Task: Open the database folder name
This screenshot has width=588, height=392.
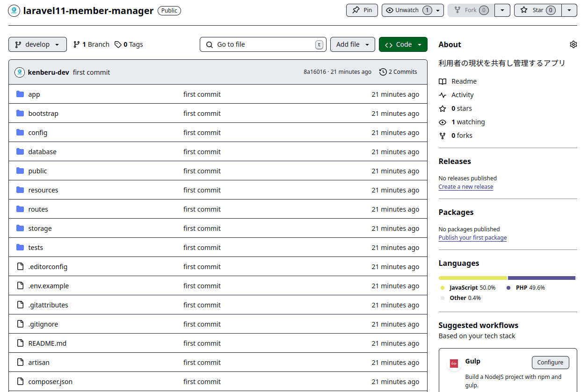Action: pyautogui.click(x=42, y=151)
